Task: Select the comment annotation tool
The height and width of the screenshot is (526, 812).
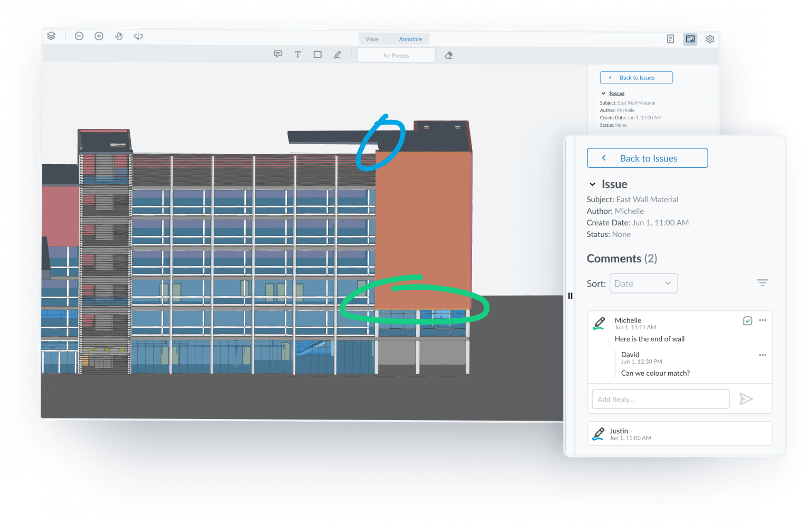Action: pos(278,54)
